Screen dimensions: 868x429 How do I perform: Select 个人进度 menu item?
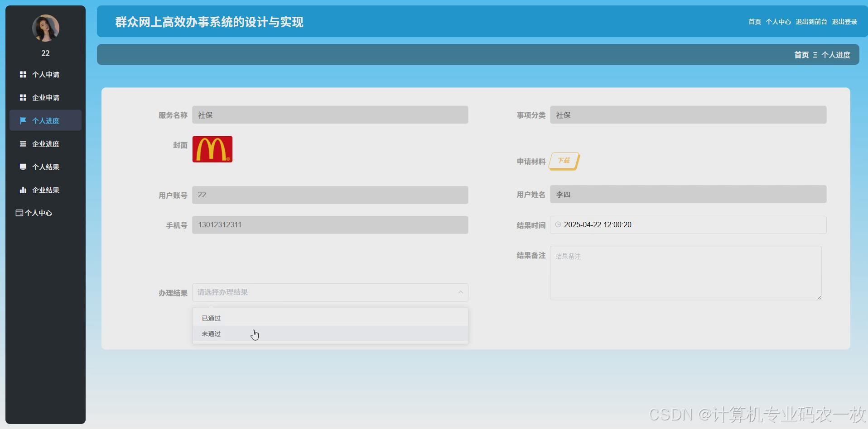coord(45,120)
